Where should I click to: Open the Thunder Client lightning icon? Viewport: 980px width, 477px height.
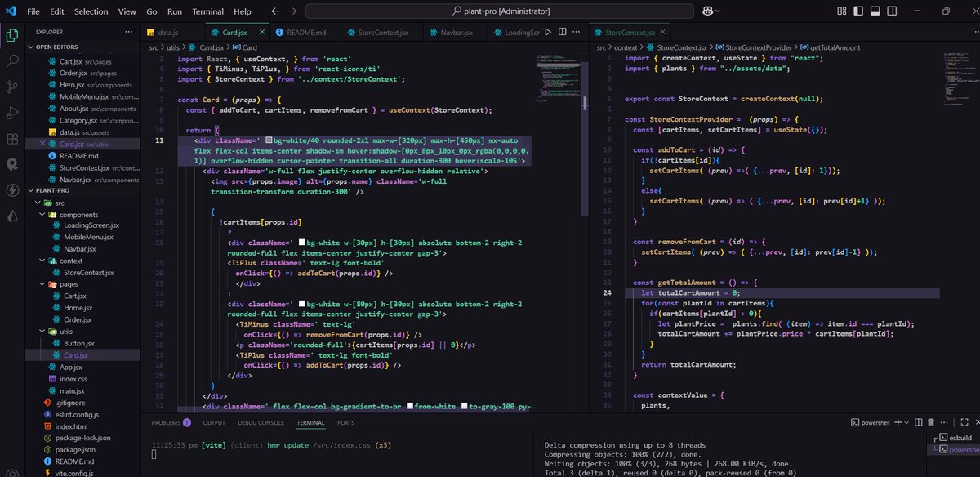(x=12, y=190)
